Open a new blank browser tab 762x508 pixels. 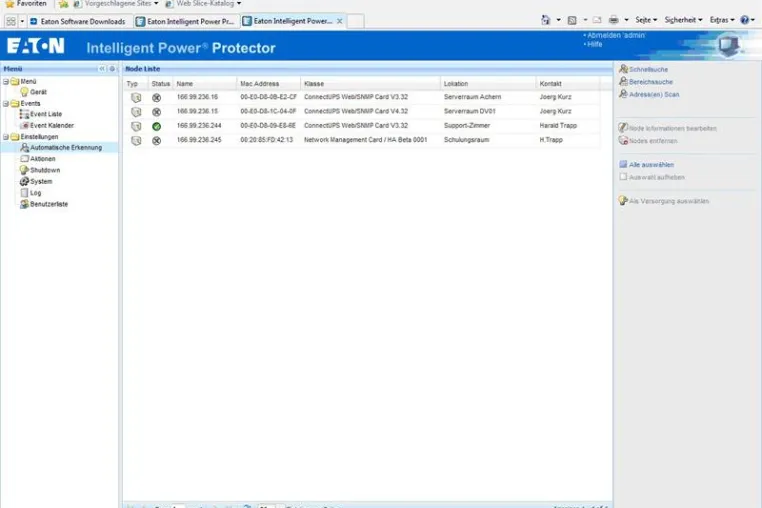pos(355,21)
